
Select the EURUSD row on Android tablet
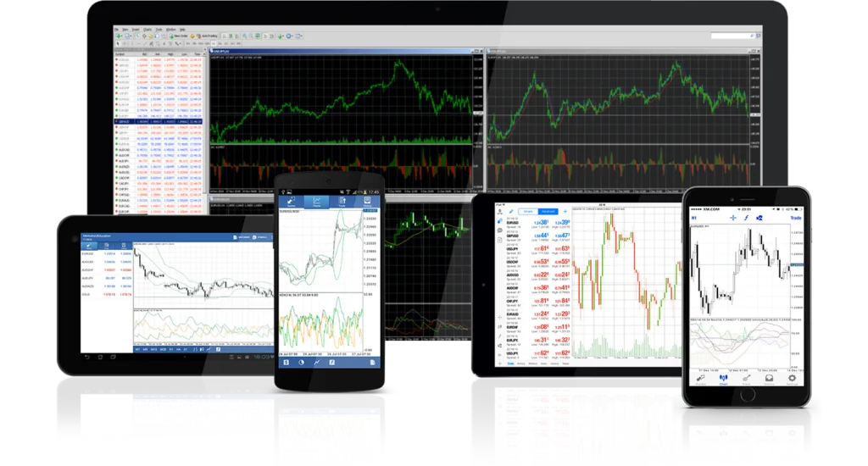107,253
